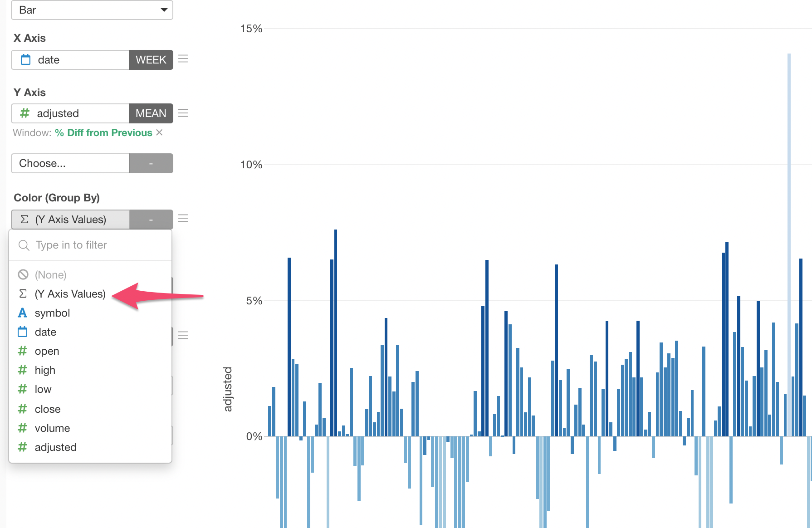
Task: Open the hamburger menu beside Color Group By
Action: [183, 219]
